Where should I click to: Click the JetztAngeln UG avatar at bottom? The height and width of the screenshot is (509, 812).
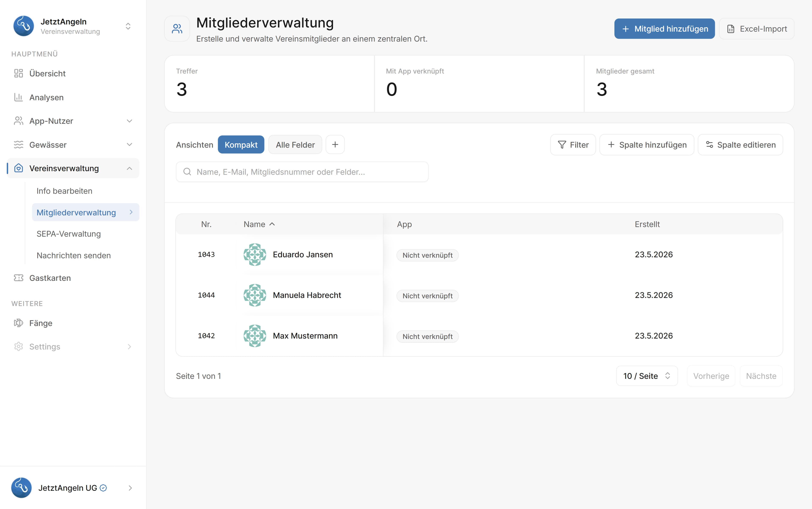[22, 488]
